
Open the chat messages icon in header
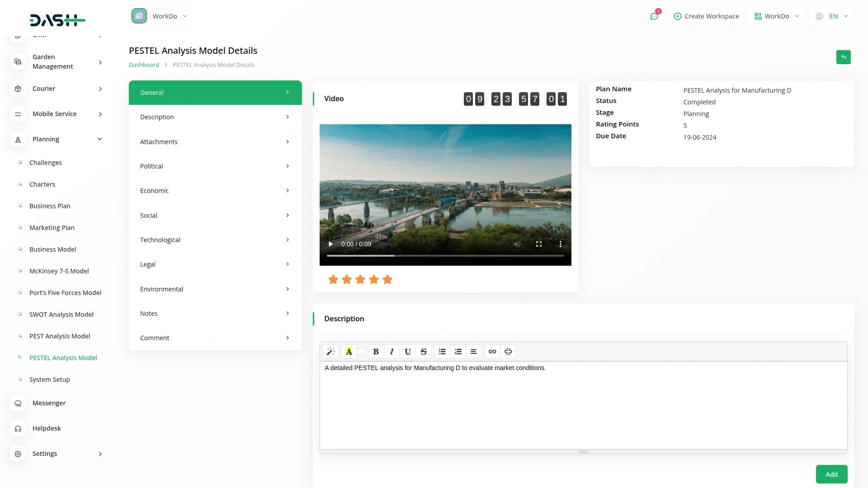pyautogui.click(x=654, y=16)
